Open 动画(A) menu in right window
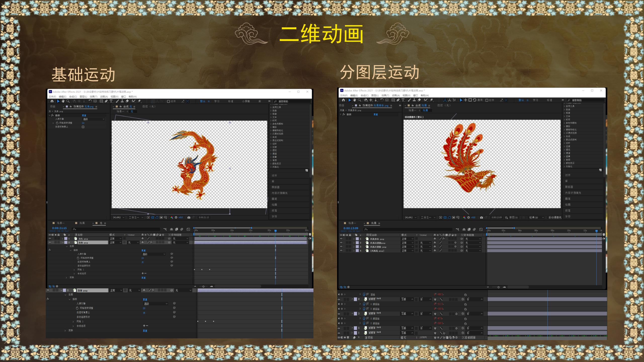This screenshot has width=644, height=362. [x=396, y=96]
